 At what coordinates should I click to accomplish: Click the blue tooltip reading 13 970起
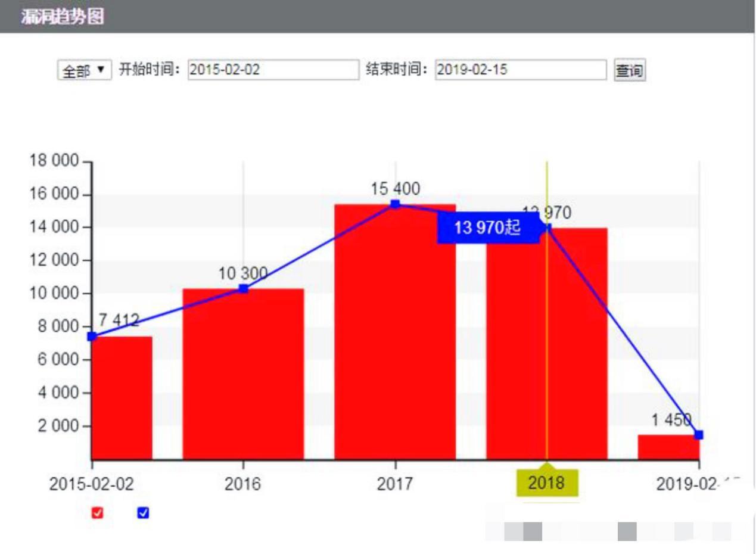tap(488, 228)
